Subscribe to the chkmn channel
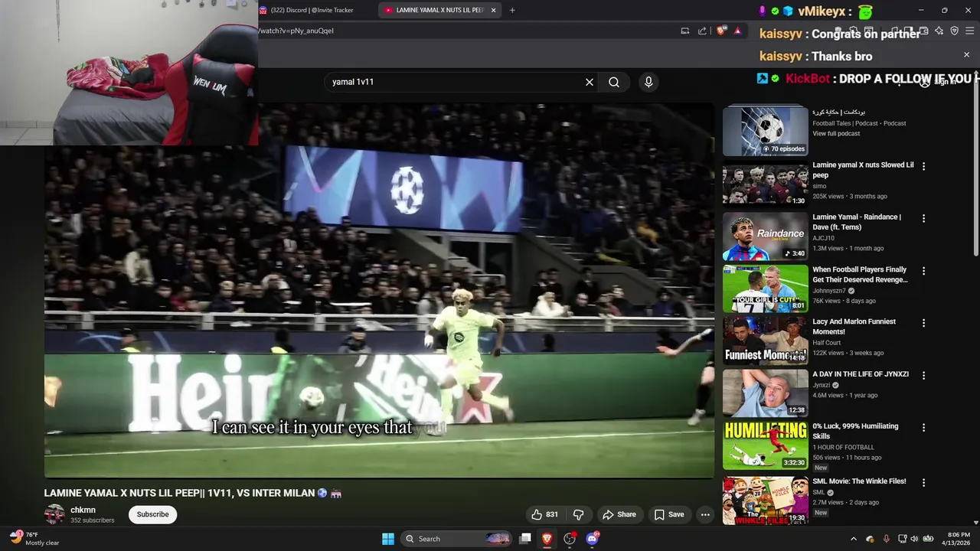This screenshot has width=980, height=551. click(152, 514)
